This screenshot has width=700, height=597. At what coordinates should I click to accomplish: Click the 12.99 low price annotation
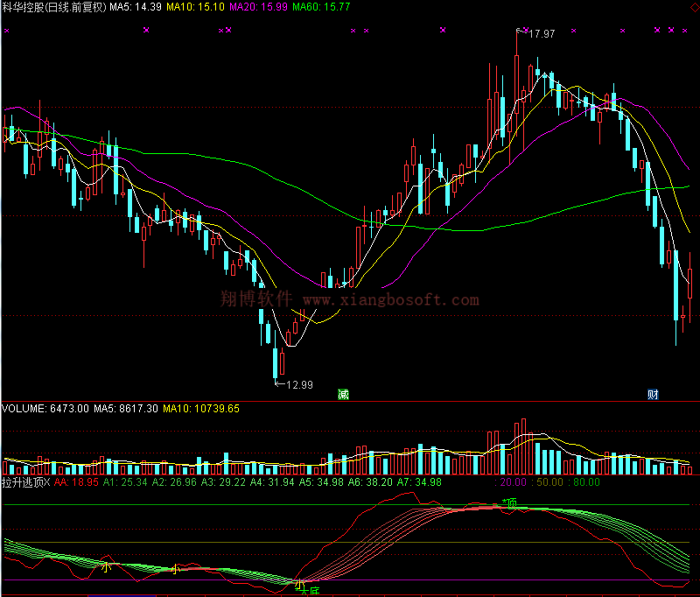[x=298, y=383]
